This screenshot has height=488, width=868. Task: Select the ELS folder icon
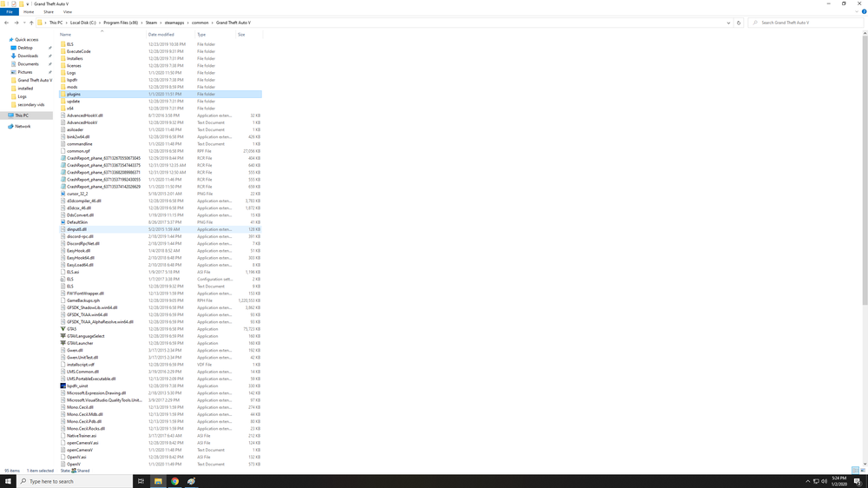[62, 44]
